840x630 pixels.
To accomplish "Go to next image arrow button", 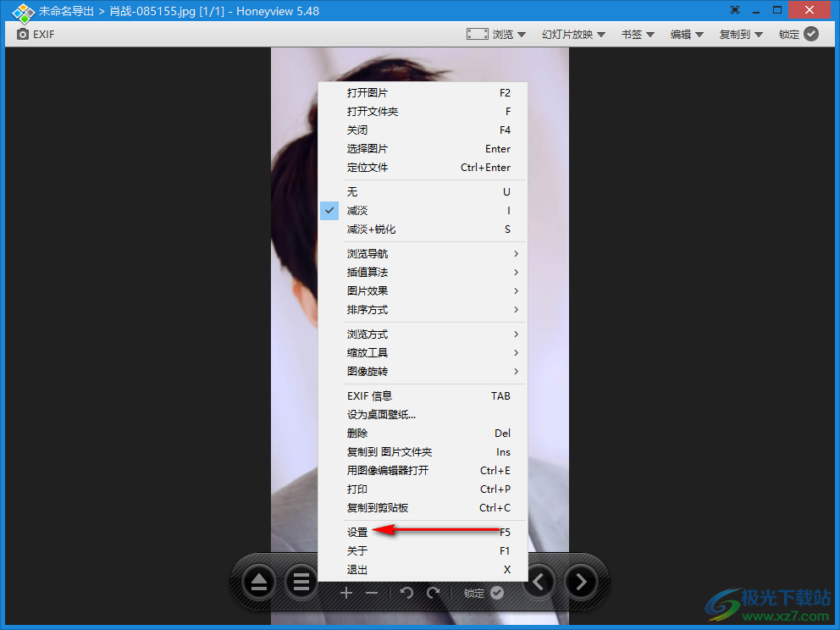I will click(x=581, y=582).
